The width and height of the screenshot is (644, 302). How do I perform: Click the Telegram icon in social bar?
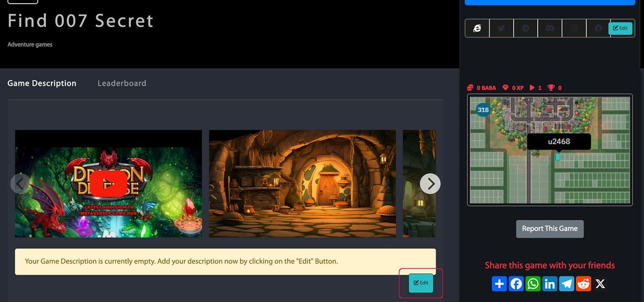click(x=526, y=28)
